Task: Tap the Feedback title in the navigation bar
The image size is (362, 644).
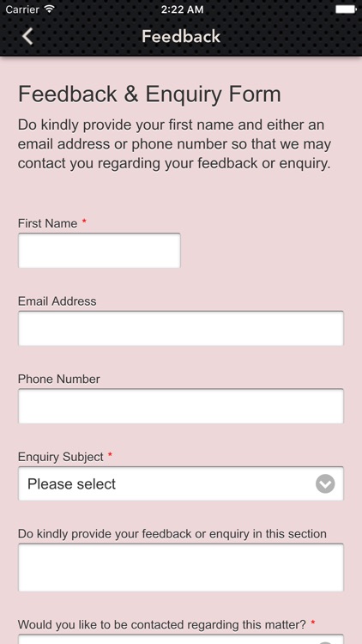Action: coord(181,37)
